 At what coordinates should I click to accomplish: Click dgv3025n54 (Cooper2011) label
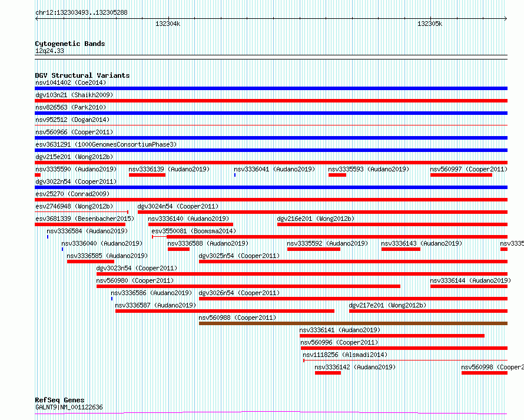tap(239, 256)
